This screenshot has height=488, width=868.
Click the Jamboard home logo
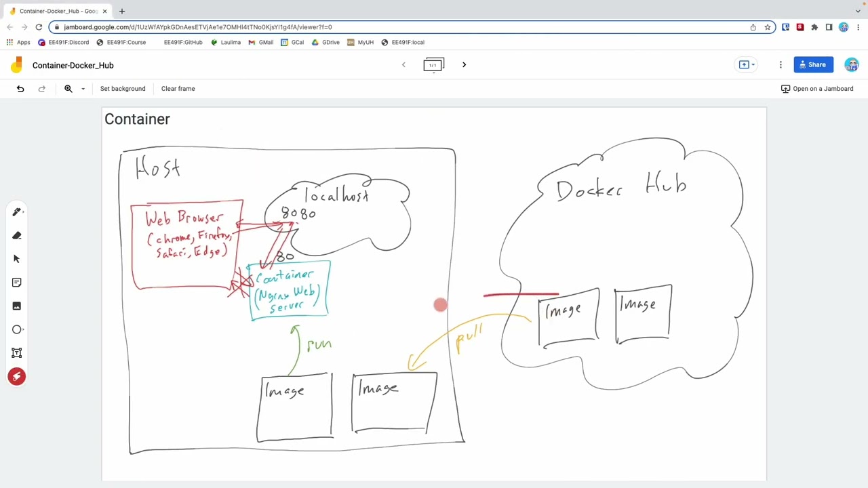point(16,66)
